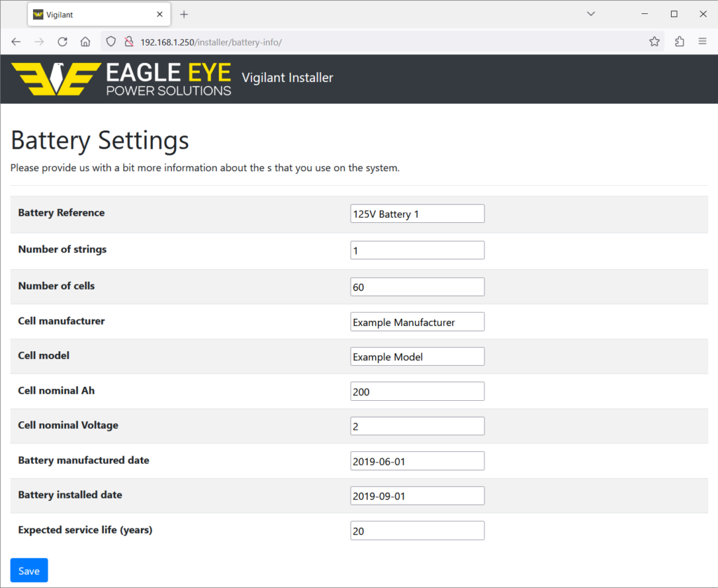Screen dimensions: 718x588
Task: Click 'Expected service life (years)' label
Action: pos(85,530)
